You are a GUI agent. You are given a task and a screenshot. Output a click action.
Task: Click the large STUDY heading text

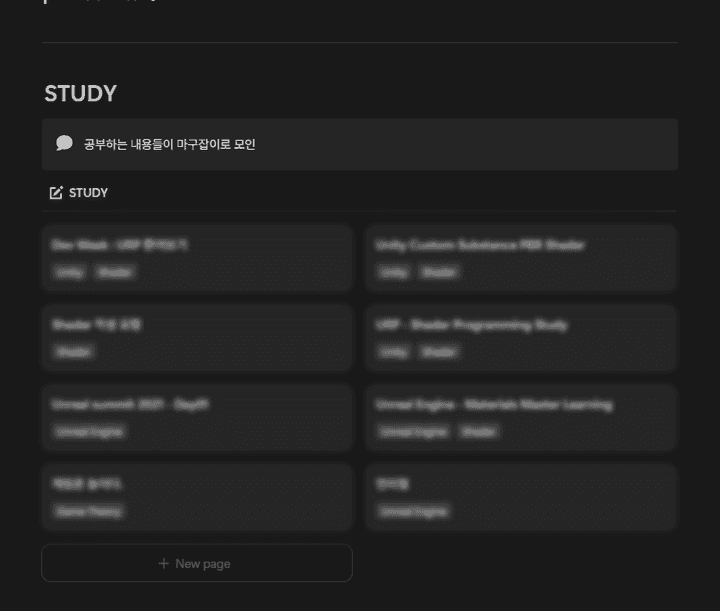click(80, 94)
